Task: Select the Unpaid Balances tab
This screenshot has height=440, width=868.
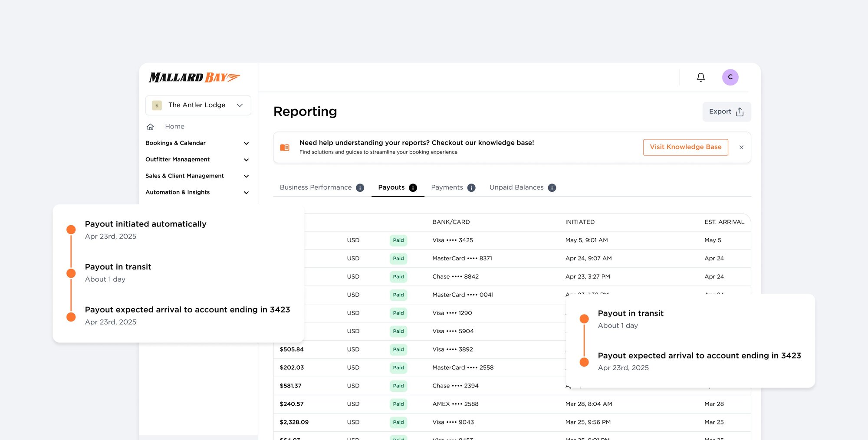Action: click(516, 187)
